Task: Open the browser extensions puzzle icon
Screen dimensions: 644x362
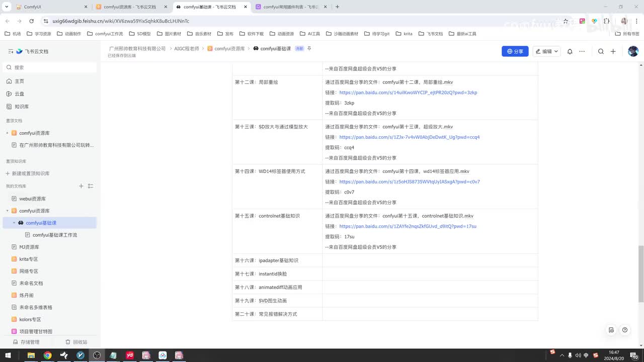Action: click(x=606, y=21)
